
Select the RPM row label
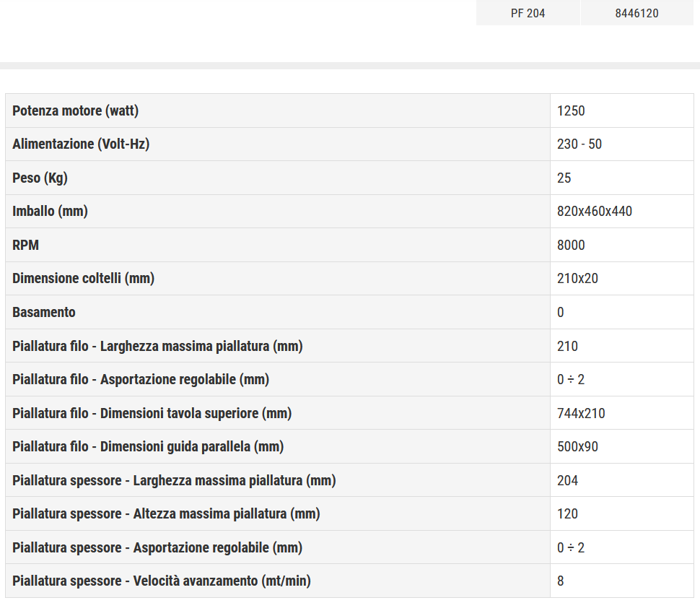coord(25,245)
